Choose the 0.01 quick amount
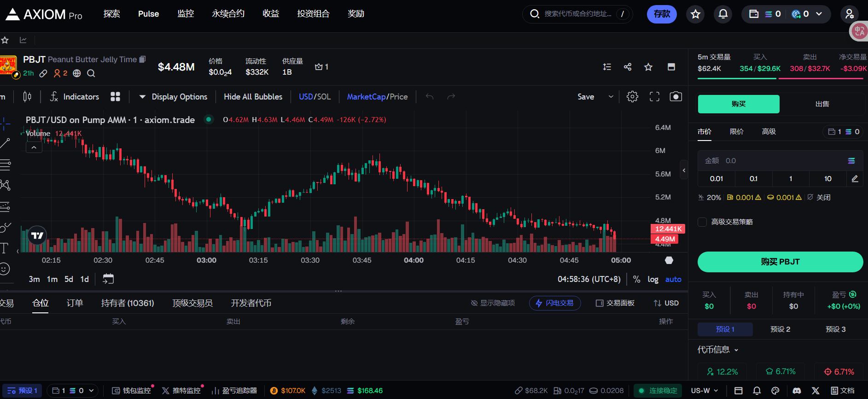Image resolution: width=868 pixels, height=399 pixels. coord(717,179)
